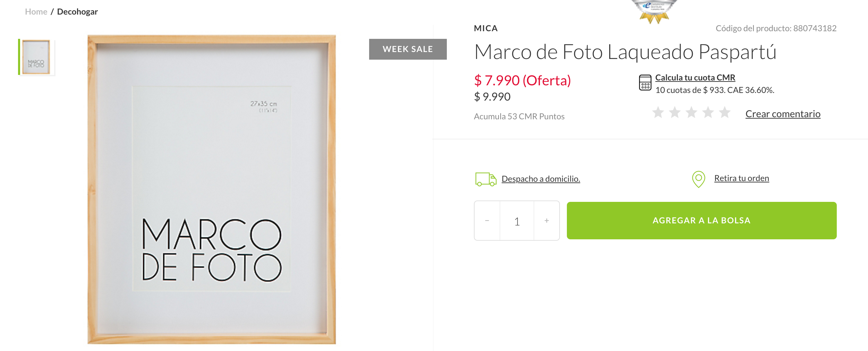Click the main product frame image
Image resolution: width=868 pixels, height=351 pixels.
tap(212, 189)
